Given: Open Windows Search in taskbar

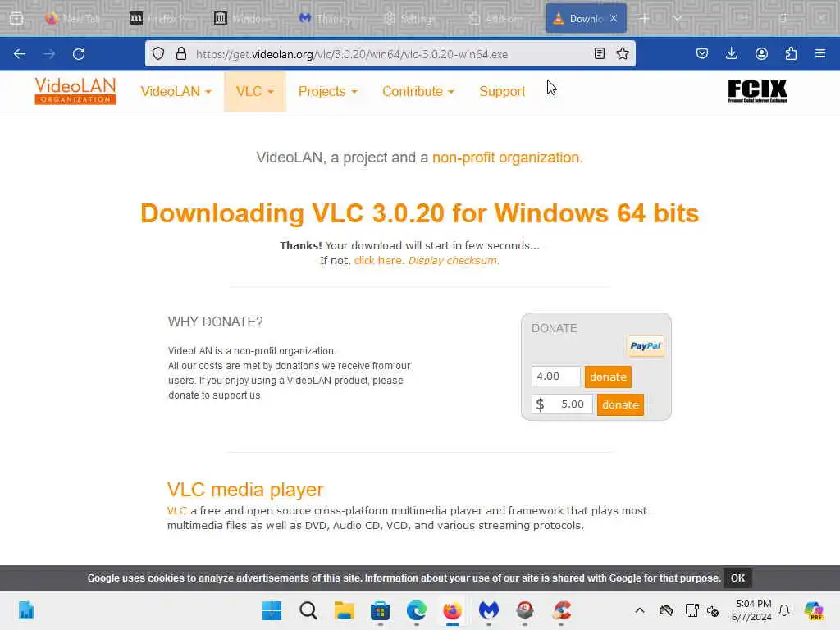Looking at the screenshot, I should 308,610.
